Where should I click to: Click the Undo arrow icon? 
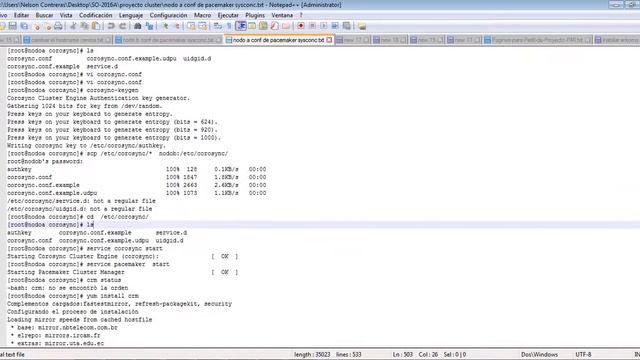tap(111, 26)
